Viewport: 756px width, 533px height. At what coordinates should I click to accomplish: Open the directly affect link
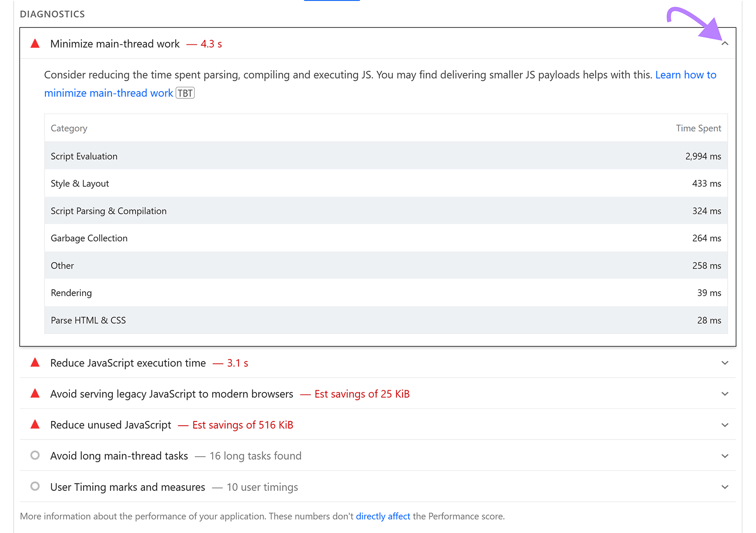383,516
